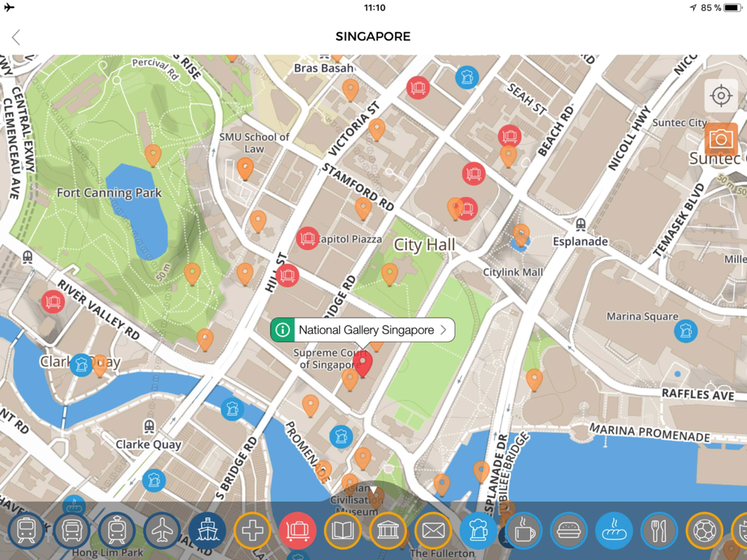Screen dimensions: 747x560
Task: Toggle bus stops filter
Action: point(72,530)
